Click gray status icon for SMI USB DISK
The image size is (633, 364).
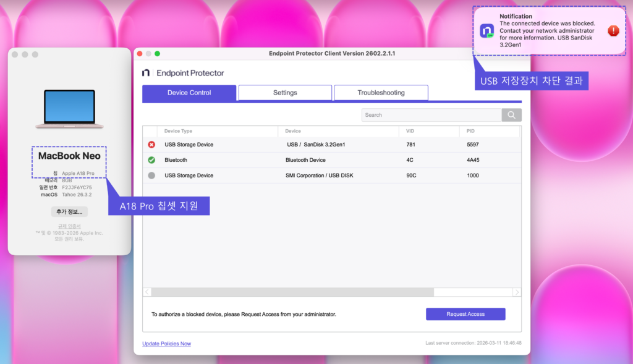tap(151, 176)
